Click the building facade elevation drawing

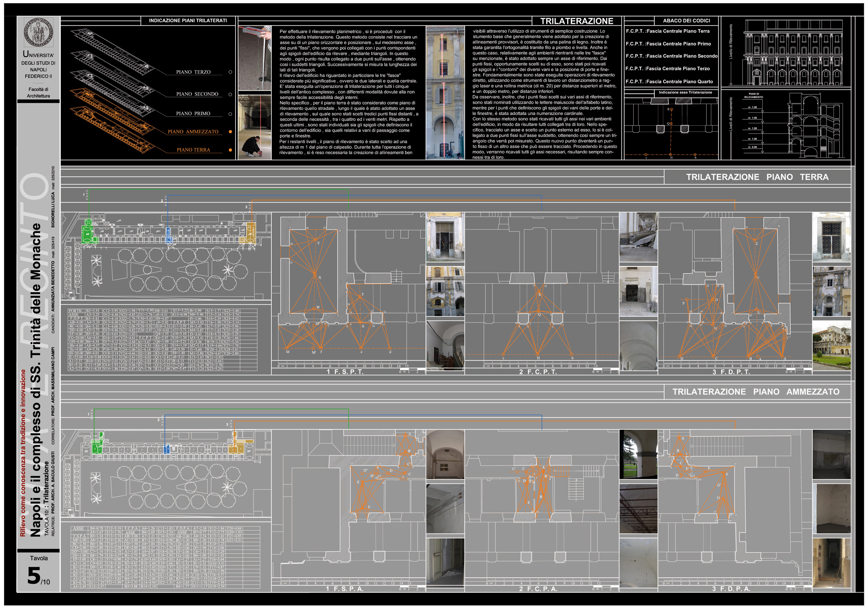(793, 52)
